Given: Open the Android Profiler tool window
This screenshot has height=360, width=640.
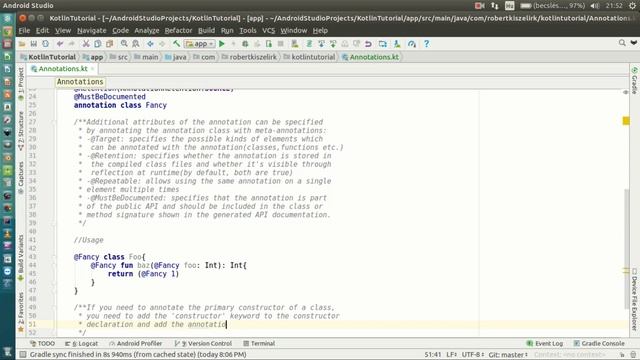Looking at the screenshot, I should click(136, 343).
